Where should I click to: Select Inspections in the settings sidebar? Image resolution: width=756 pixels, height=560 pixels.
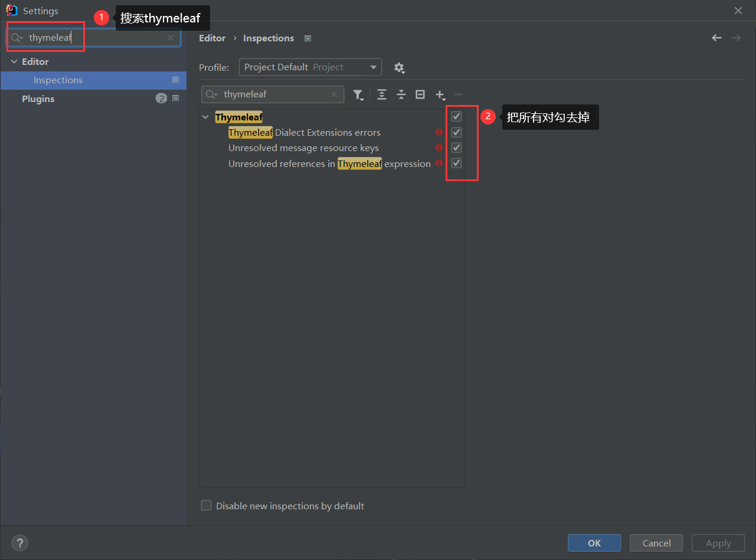pos(93,80)
